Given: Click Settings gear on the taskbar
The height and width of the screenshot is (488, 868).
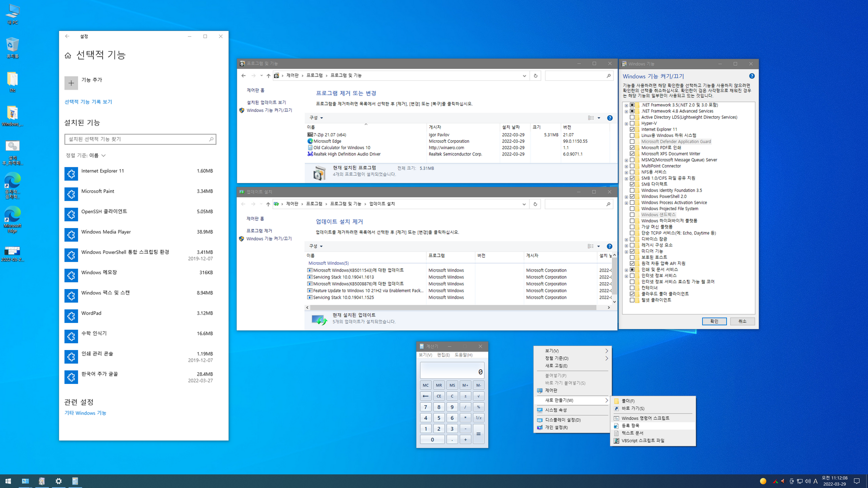Looking at the screenshot, I should 59,481.
